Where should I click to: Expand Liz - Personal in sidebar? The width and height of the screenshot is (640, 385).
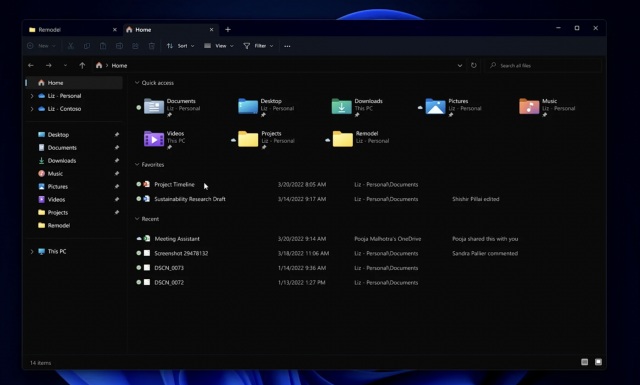32,96
